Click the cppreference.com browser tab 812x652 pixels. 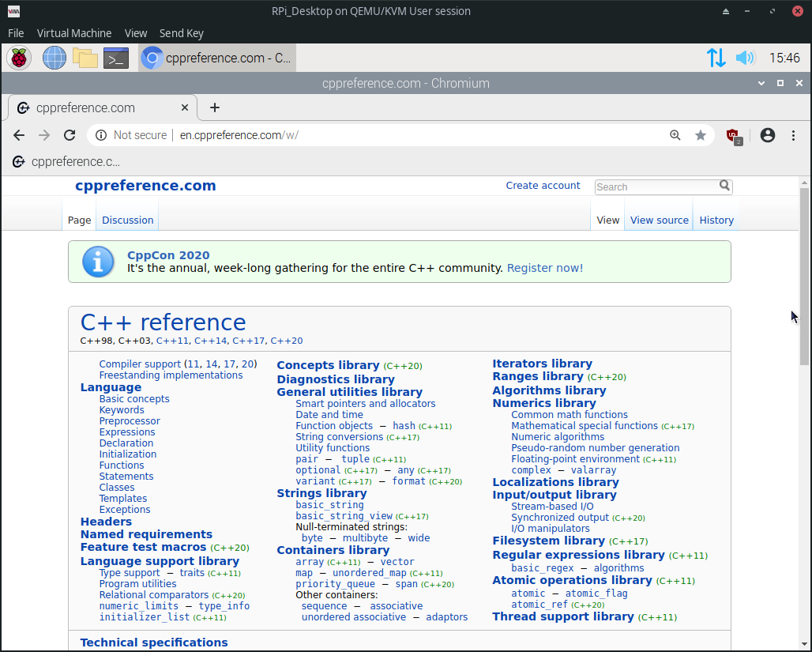(x=103, y=107)
